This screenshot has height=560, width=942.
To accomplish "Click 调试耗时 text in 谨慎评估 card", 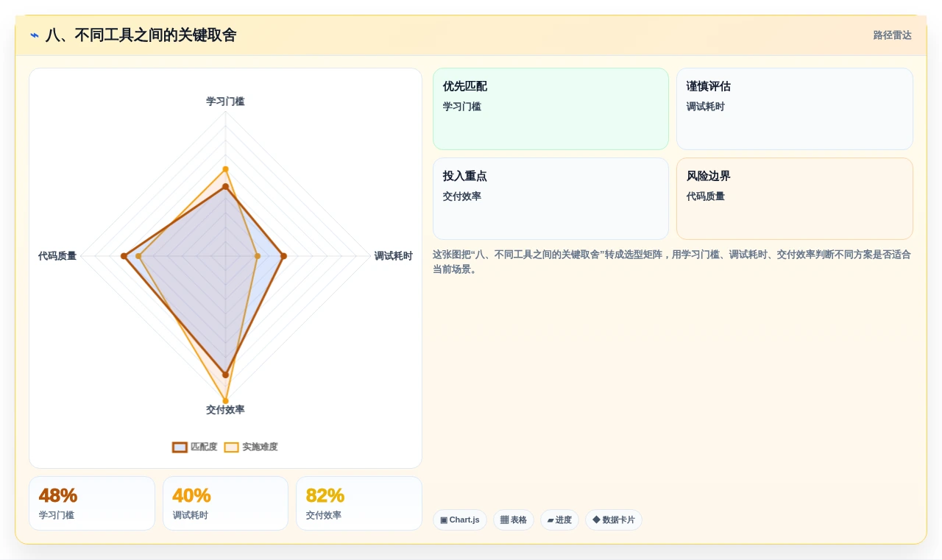I will 706,107.
